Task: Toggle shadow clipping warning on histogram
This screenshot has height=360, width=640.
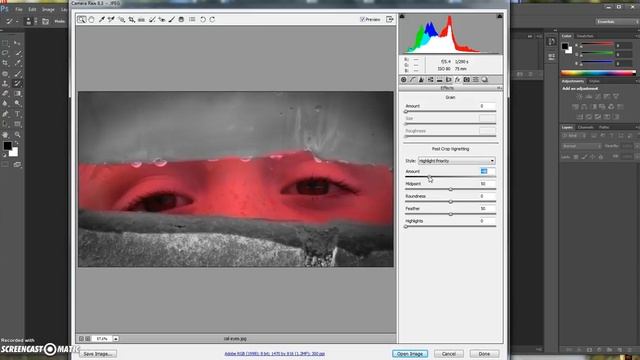Action: click(402, 16)
